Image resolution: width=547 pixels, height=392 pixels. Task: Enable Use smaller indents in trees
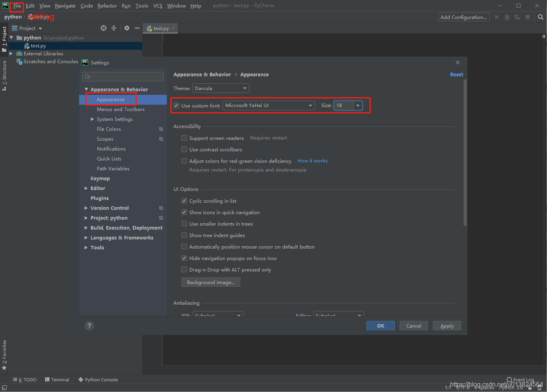pyautogui.click(x=184, y=224)
